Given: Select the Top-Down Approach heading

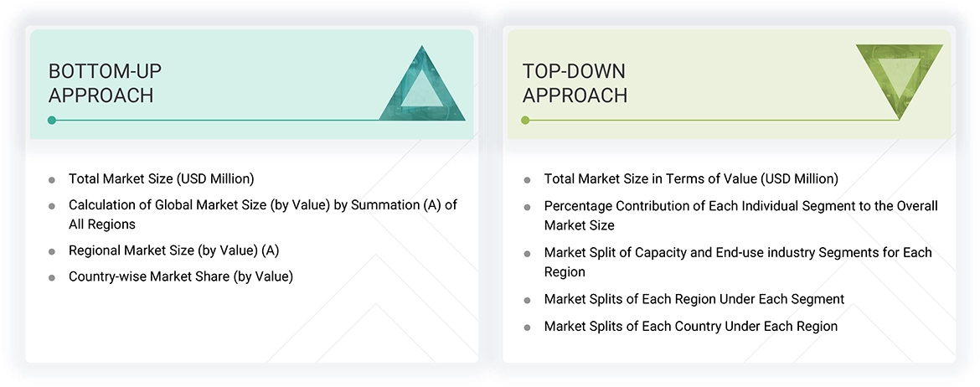Looking at the screenshot, I should point(575,83).
